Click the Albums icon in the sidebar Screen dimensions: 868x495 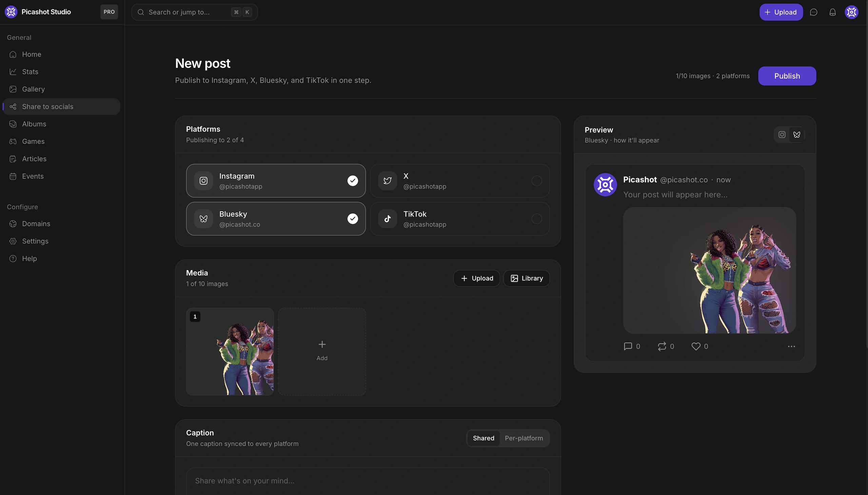[13, 124]
